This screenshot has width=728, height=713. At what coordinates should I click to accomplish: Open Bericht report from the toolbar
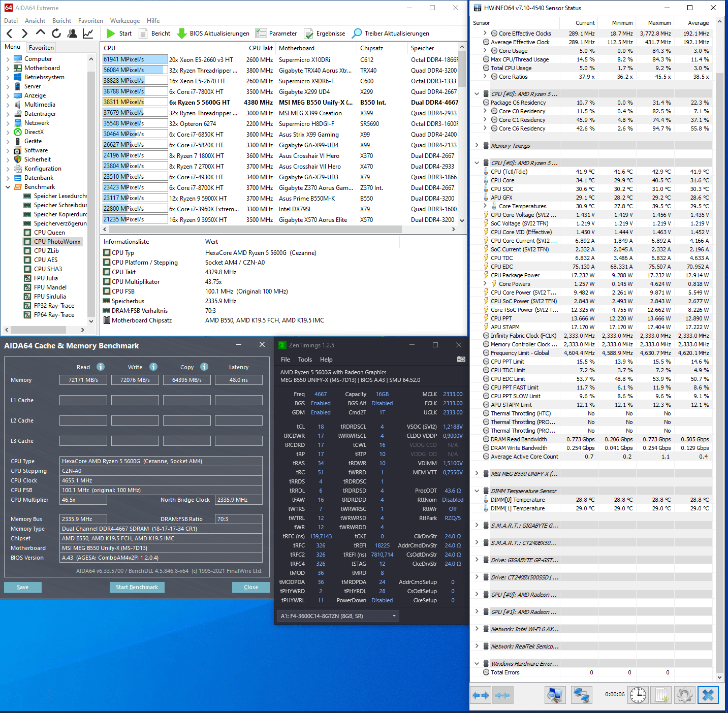(154, 34)
